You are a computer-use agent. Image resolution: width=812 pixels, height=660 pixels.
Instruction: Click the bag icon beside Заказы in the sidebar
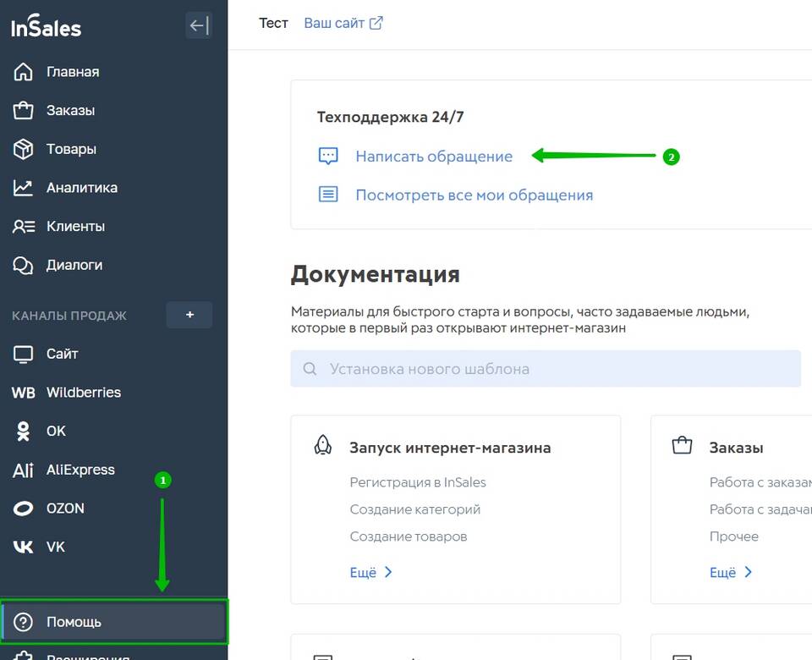pos(23,110)
